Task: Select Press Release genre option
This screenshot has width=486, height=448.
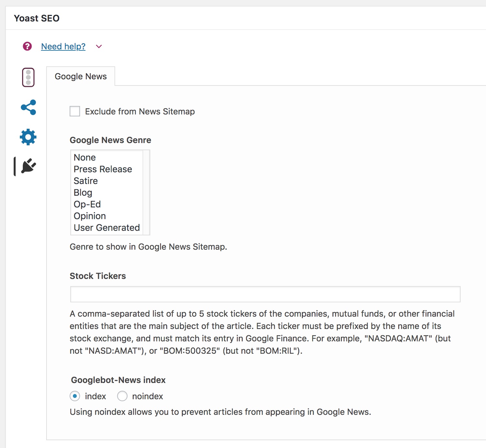Action: coord(107,169)
